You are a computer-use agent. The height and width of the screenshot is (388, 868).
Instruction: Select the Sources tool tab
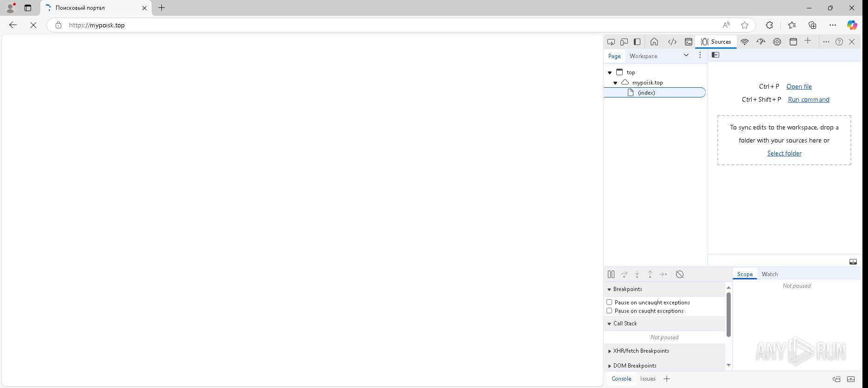716,42
